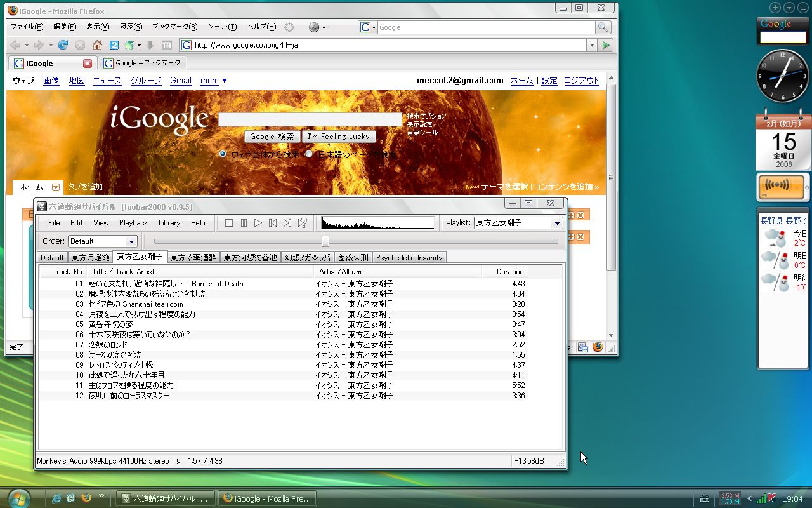Image resolution: width=812 pixels, height=508 pixels.
Task: Open the Windows Start orb
Action: point(20,497)
